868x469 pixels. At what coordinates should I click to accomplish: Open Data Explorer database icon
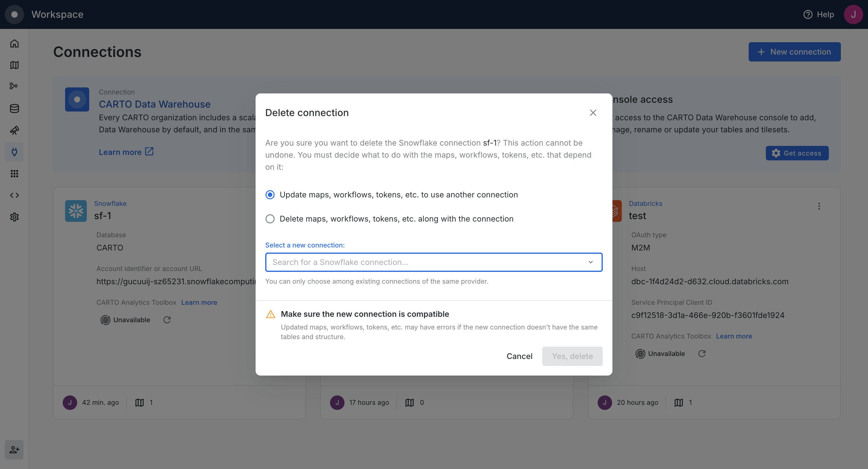click(14, 109)
